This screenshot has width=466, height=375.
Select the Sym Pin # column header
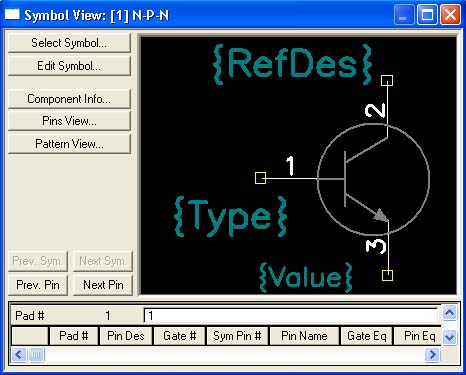click(237, 336)
